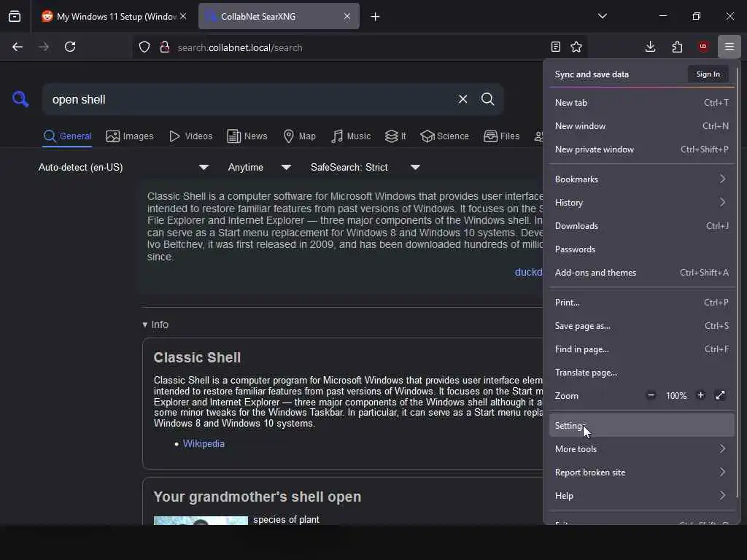747x560 pixels.
Task: Open the Map search category
Action: pyautogui.click(x=299, y=136)
